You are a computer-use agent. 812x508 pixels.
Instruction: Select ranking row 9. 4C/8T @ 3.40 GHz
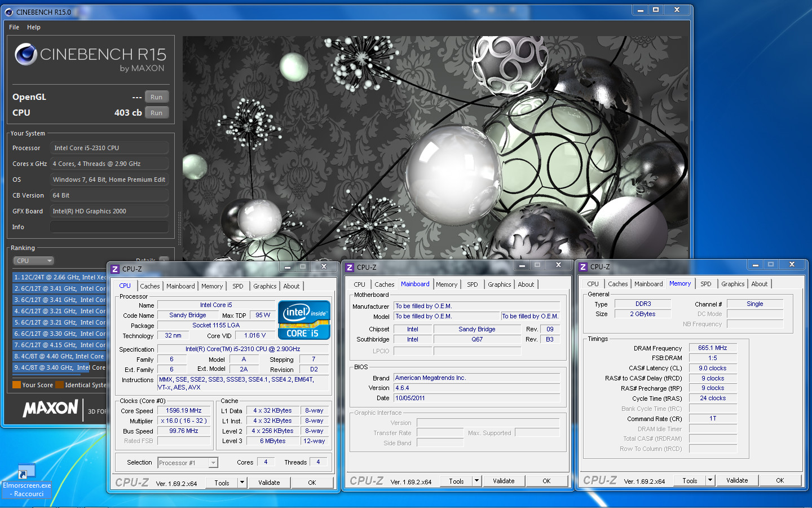[x=59, y=367]
